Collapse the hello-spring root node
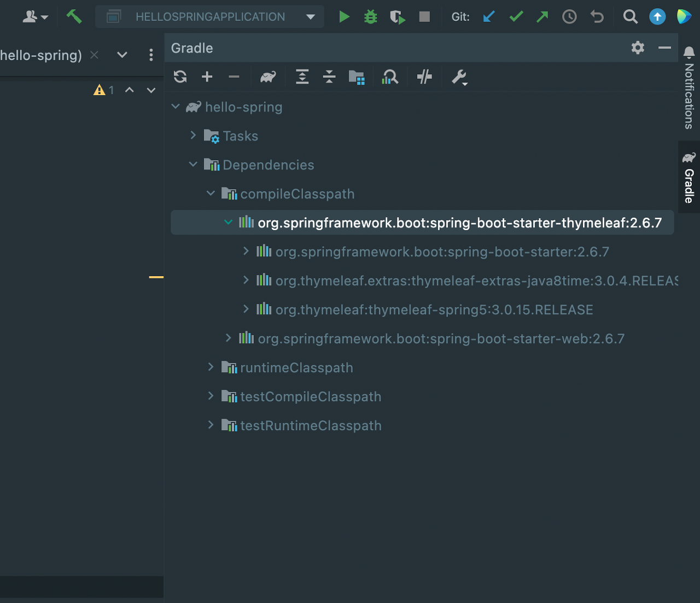The height and width of the screenshot is (603, 700). tap(176, 107)
